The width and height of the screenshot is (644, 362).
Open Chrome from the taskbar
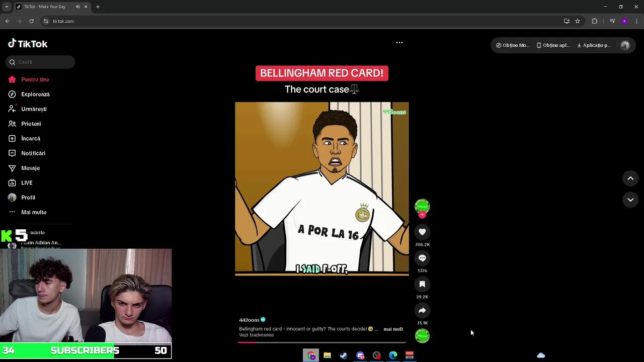click(311, 355)
